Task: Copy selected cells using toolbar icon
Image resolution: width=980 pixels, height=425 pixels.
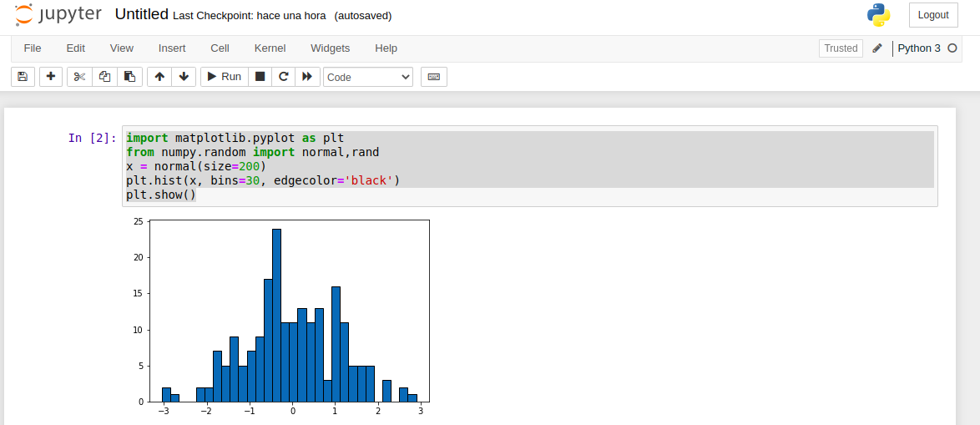Action: pyautogui.click(x=104, y=77)
